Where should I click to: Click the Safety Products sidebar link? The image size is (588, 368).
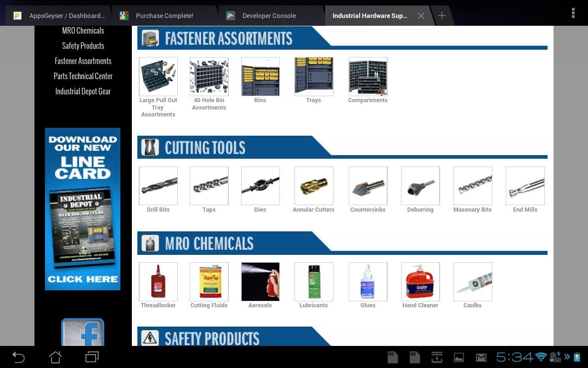click(83, 46)
